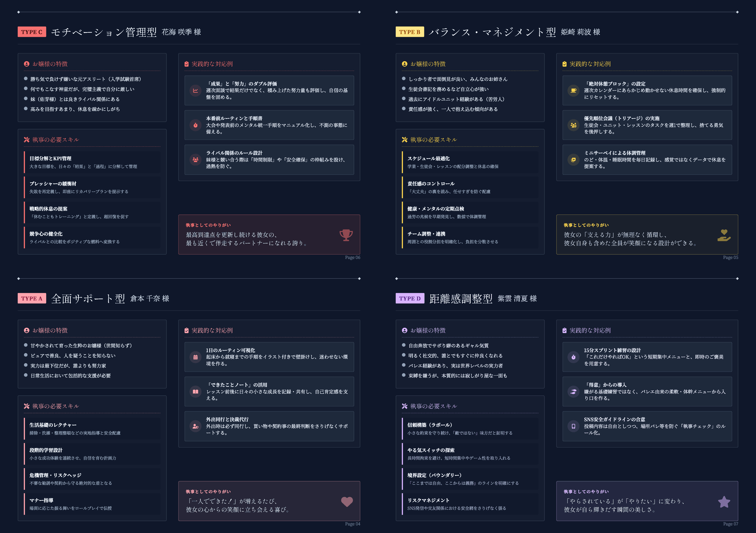Click the trophy icon in Type C card
The width and height of the screenshot is (756, 533).
click(x=346, y=235)
